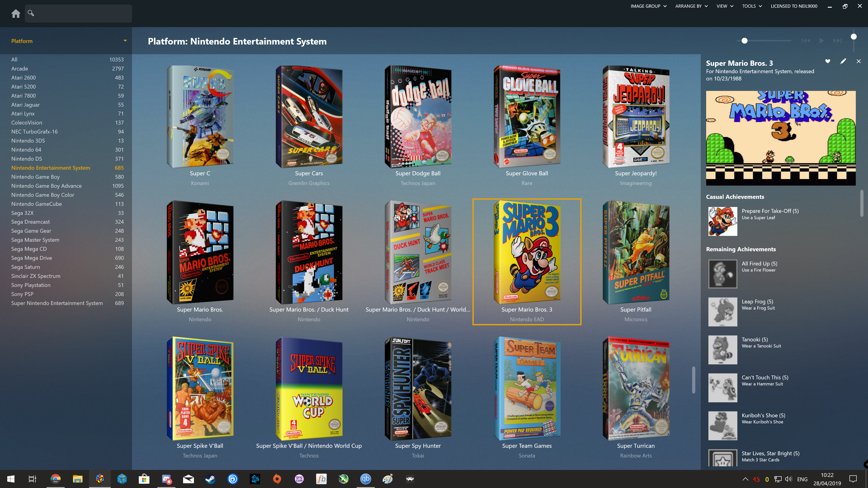
Task: Open Chrome Beta from taskbar
Action: [x=56, y=479]
